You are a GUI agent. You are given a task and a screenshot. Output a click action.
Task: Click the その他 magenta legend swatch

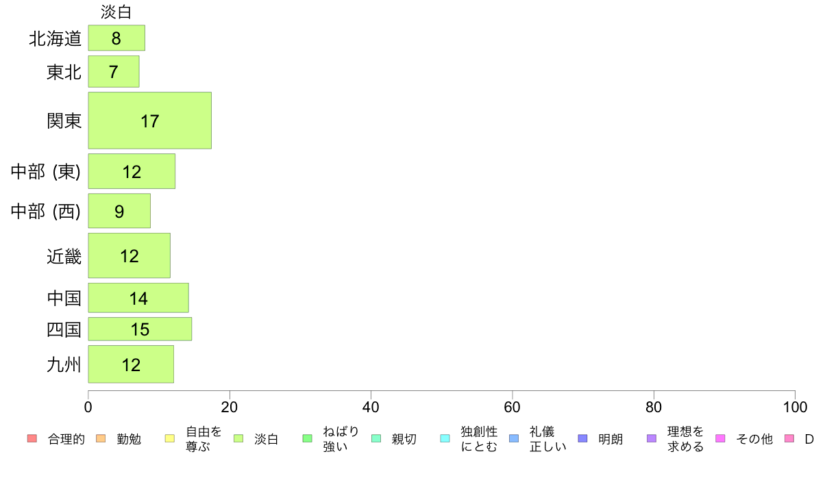point(721,438)
